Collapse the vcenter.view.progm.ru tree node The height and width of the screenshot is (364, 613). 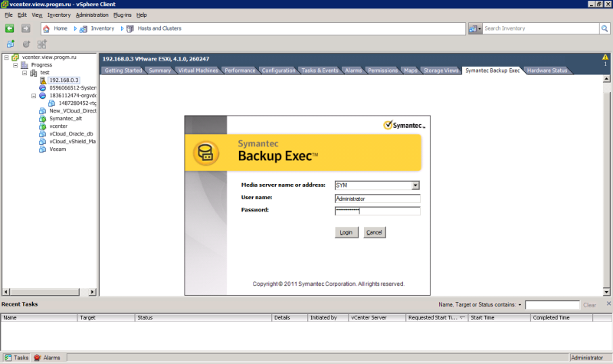6,57
